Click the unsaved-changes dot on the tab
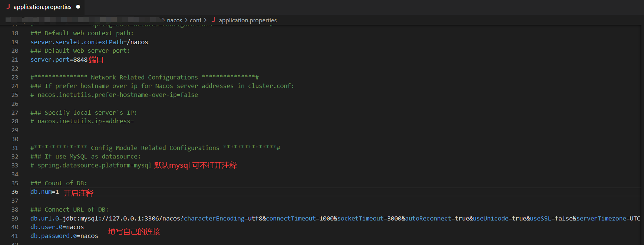 tap(78, 7)
